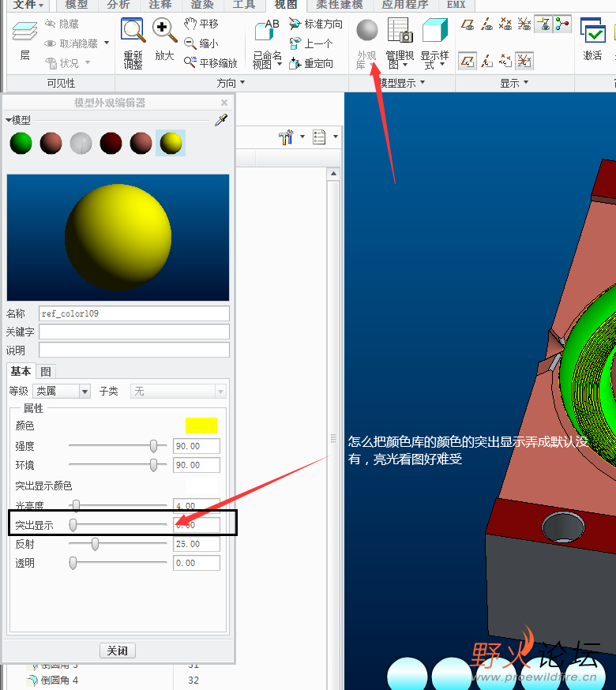
Task: Select the 图 tab
Action: tap(45, 371)
